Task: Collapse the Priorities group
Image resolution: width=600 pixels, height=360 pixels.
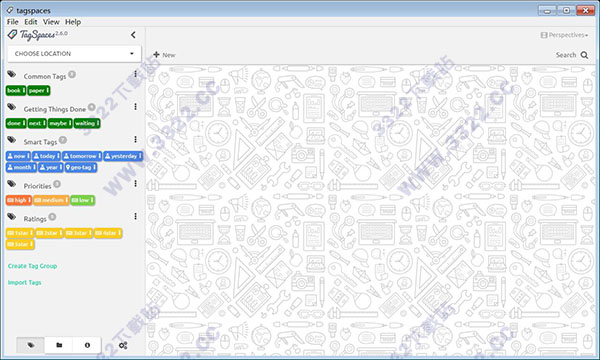Action: click(x=37, y=186)
